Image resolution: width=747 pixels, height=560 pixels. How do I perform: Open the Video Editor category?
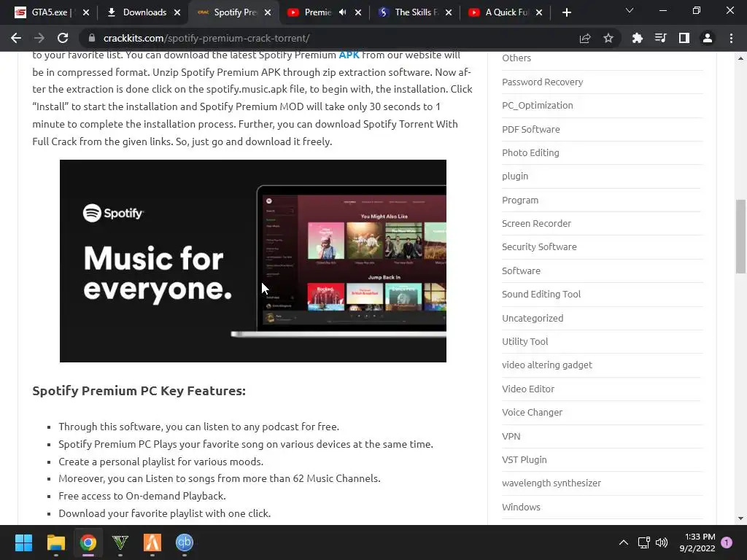click(528, 389)
